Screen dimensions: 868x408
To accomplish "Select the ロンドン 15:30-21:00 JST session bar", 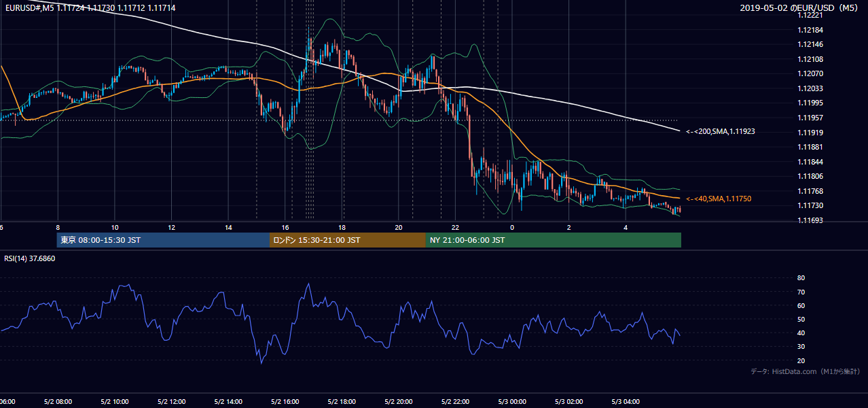I will click(348, 240).
